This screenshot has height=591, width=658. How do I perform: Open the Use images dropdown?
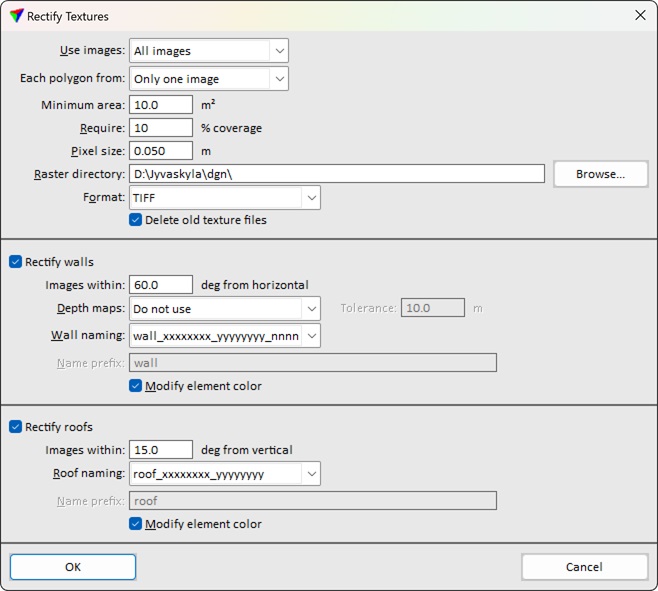tap(208, 51)
